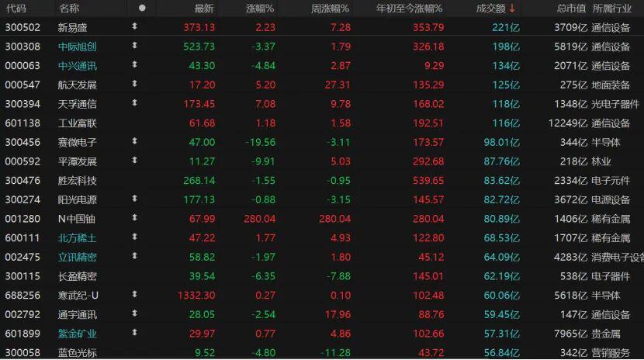
Task: Open the 北方稀土 stock link
Action: click(78, 237)
